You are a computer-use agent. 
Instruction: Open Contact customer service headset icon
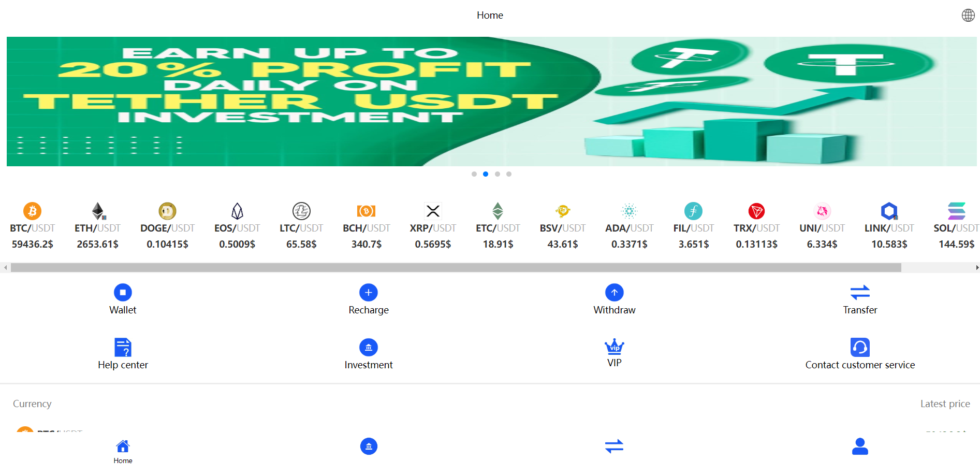(860, 347)
